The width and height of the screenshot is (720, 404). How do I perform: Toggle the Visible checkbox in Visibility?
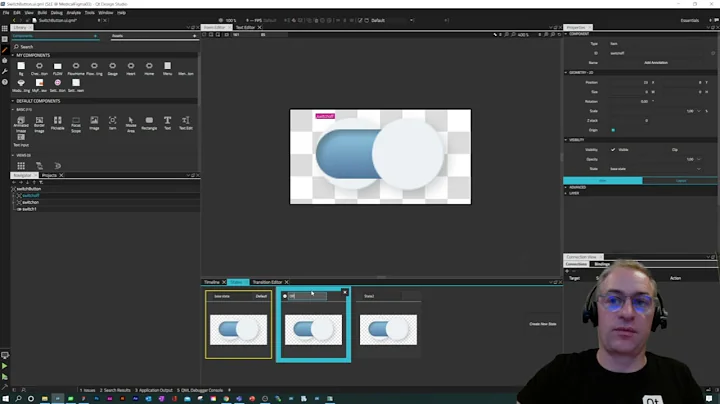click(x=613, y=150)
